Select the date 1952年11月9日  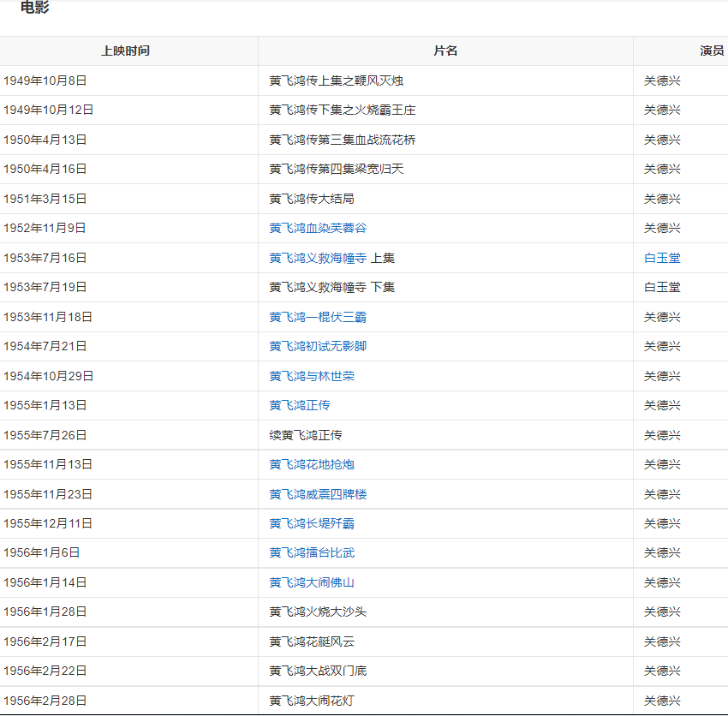click(45, 228)
